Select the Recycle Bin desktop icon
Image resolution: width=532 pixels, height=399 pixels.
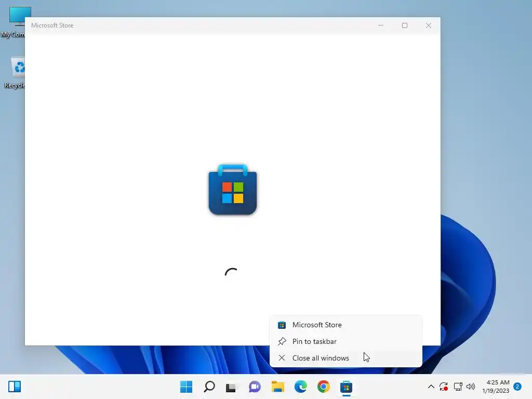click(x=15, y=73)
